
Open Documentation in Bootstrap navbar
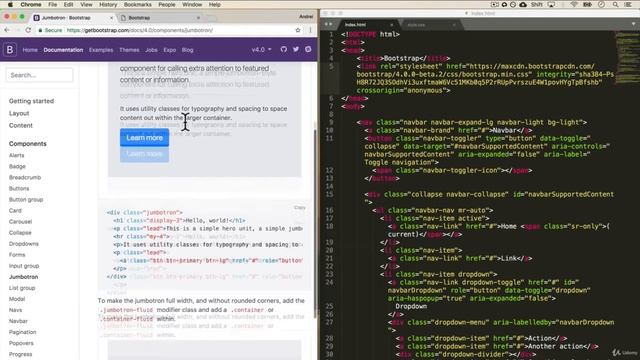63,50
